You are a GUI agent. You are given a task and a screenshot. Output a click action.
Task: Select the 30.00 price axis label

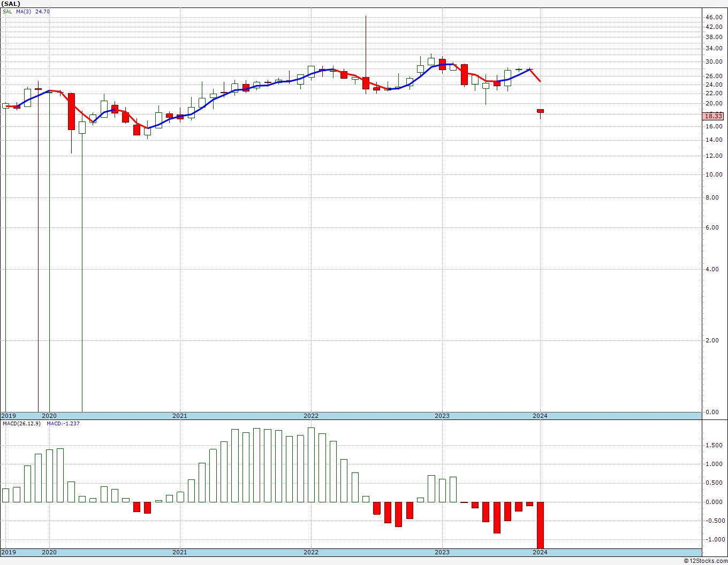click(x=714, y=62)
